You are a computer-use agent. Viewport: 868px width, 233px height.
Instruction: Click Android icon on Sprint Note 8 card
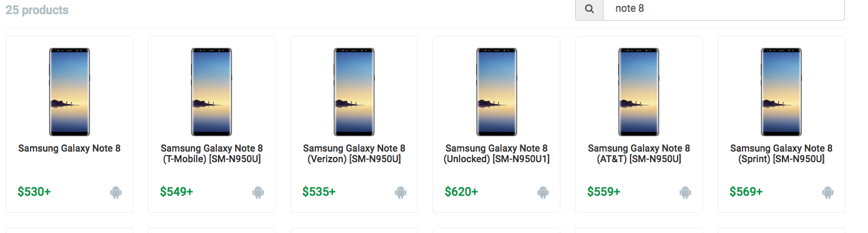tap(828, 192)
